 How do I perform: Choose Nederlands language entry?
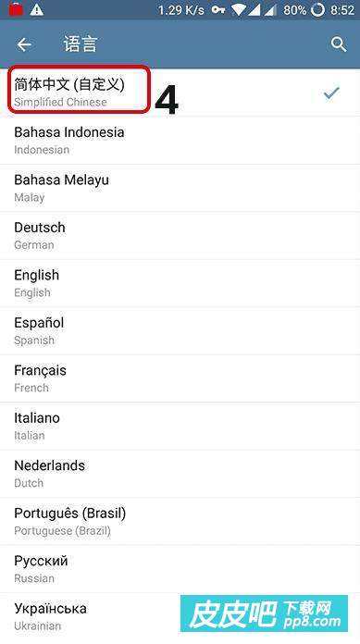tap(180, 474)
